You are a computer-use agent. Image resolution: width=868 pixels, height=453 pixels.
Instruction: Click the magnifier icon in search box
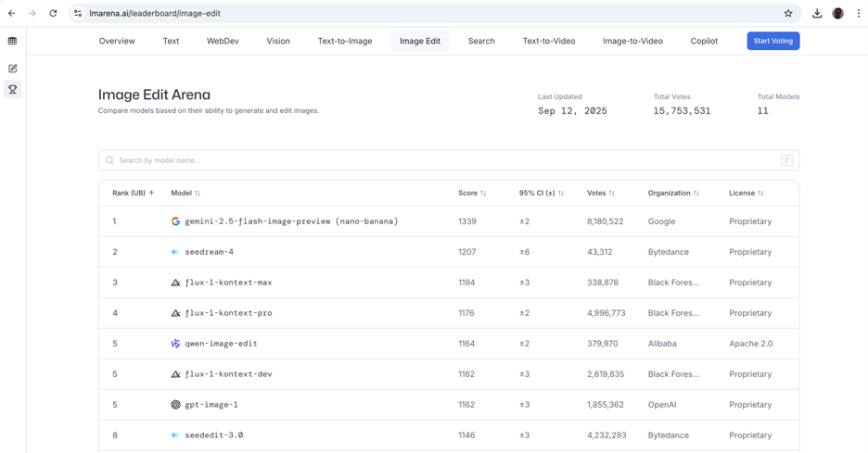pos(109,160)
